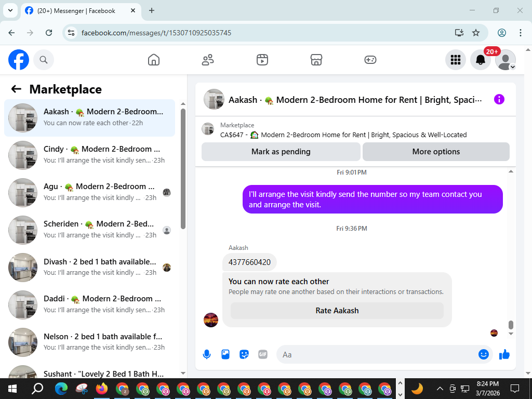Open the Gaming controller icon
Image resolution: width=532 pixels, height=399 pixels.
coord(370,60)
